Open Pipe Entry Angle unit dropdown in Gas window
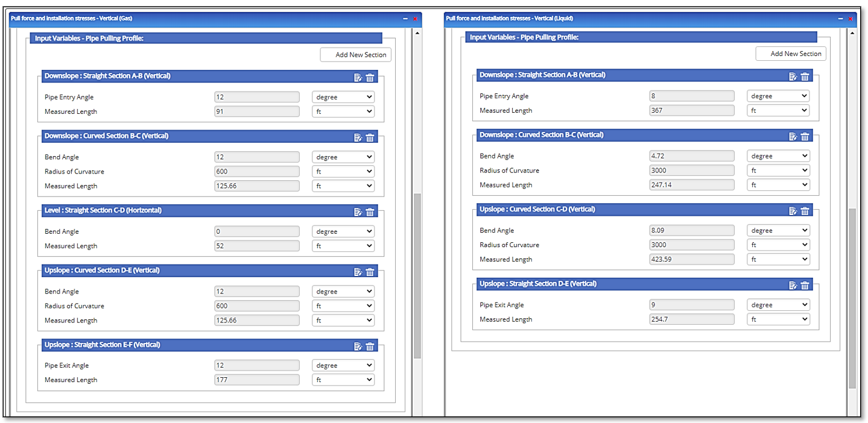Screen dimensions: 868x423 point(343,97)
